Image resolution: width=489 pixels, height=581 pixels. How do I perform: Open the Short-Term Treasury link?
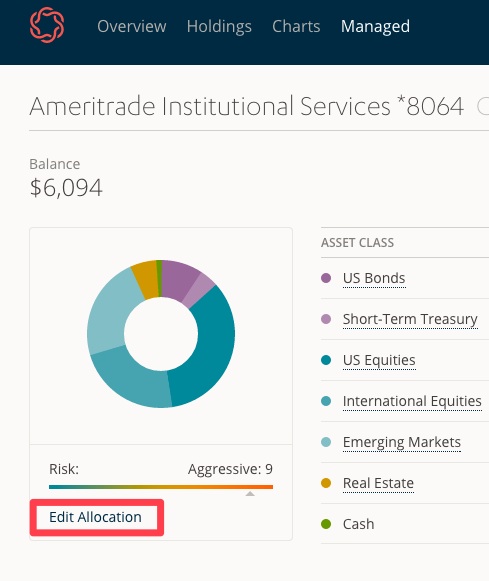(410, 319)
